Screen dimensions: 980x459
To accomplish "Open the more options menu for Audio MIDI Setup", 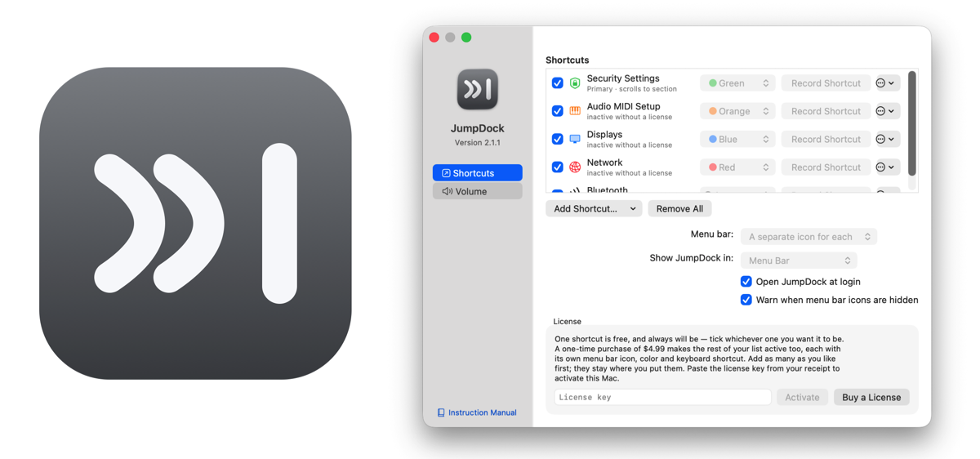I will pyautogui.click(x=887, y=111).
